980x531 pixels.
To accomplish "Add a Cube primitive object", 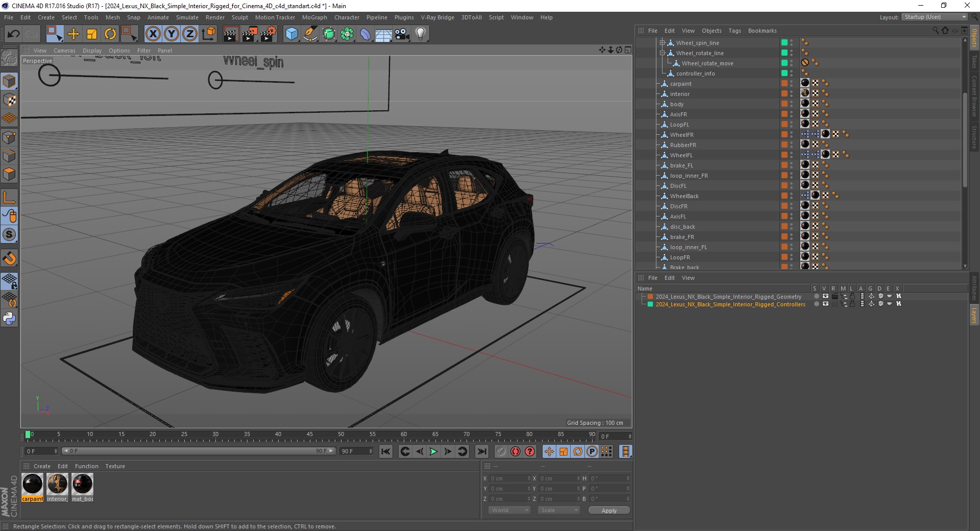I will coord(291,34).
